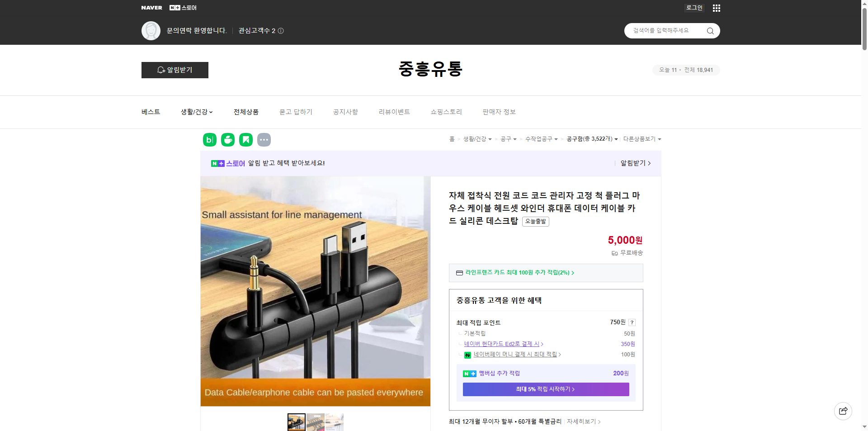Open the 750원 points help tooltip
868x431 pixels.
632,322
